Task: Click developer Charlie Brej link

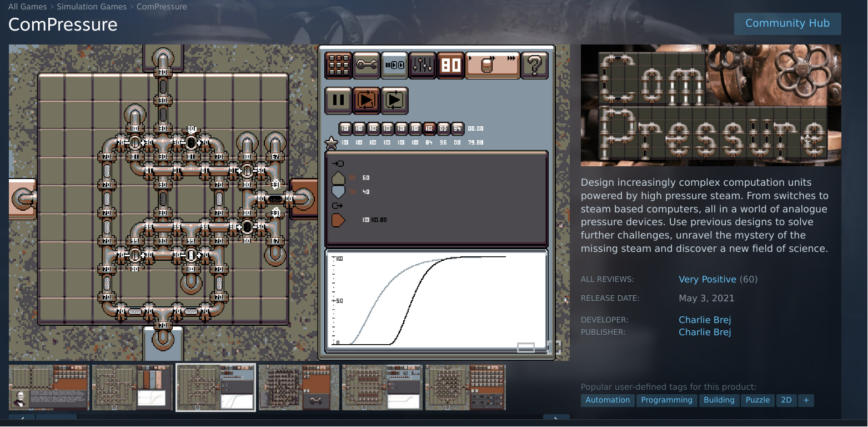Action: [705, 320]
